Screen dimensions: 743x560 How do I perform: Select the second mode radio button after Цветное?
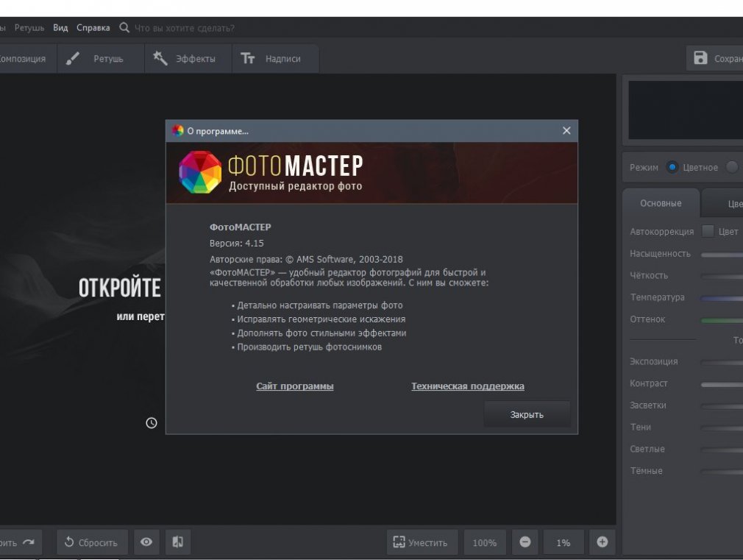coord(732,167)
